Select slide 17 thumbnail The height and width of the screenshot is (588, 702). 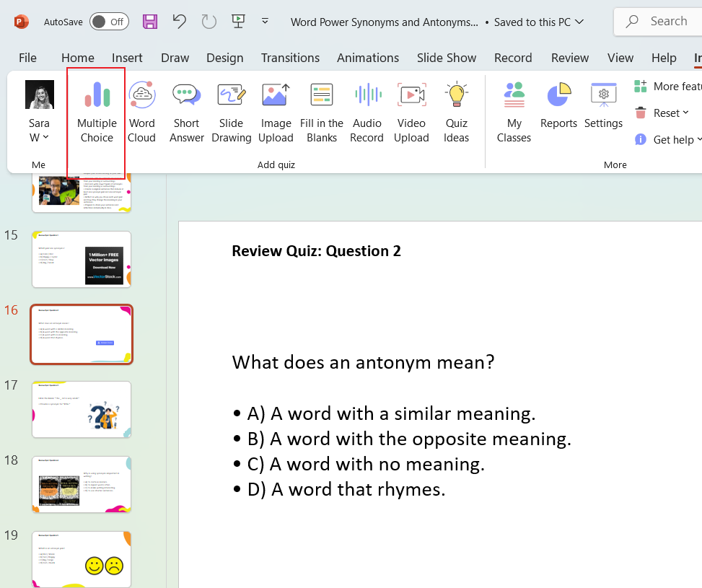tap(82, 409)
